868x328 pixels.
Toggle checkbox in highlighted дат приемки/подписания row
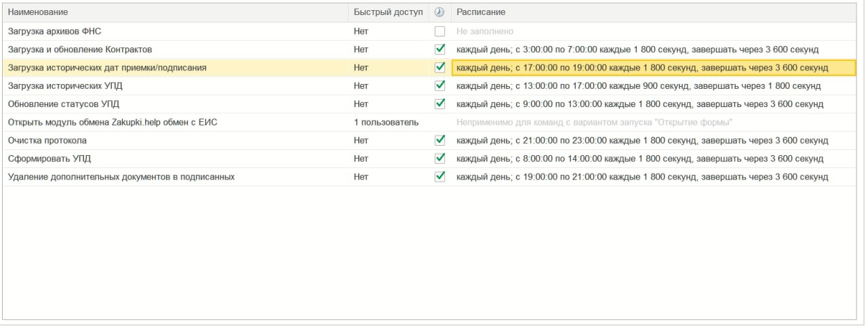pos(439,68)
